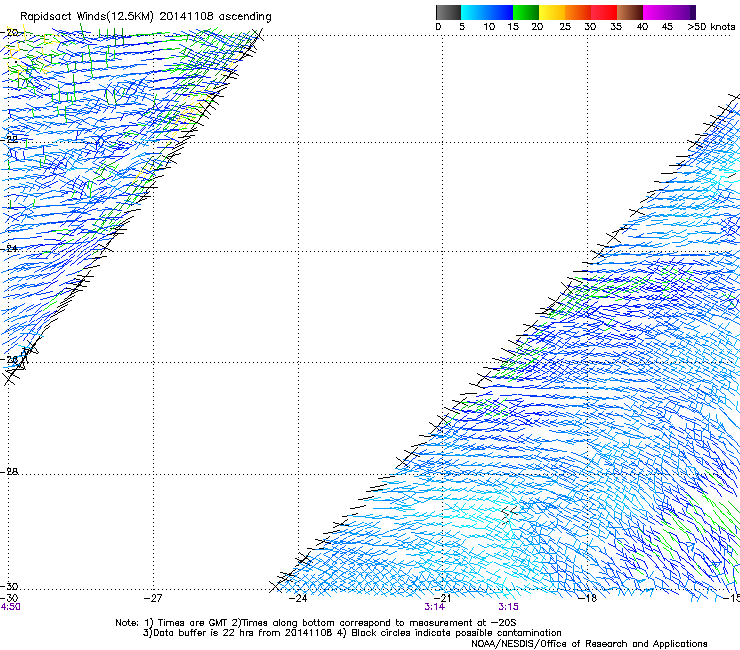Click the '-24' latitude axis label on the left

[9, 248]
